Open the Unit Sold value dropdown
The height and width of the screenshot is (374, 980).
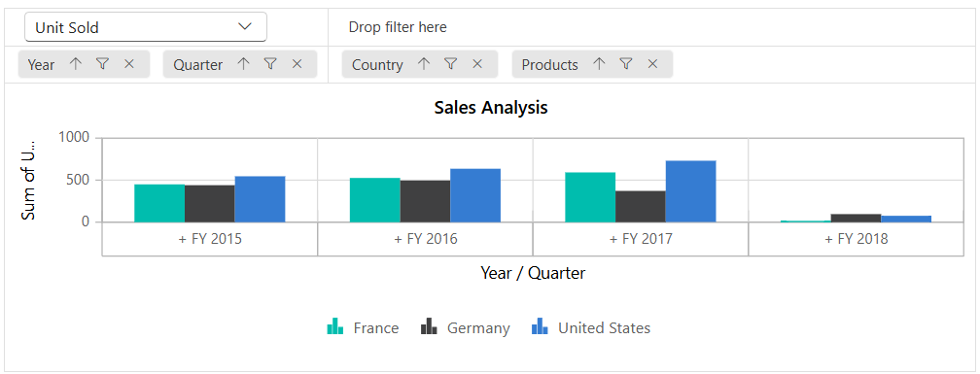pyautogui.click(x=146, y=27)
